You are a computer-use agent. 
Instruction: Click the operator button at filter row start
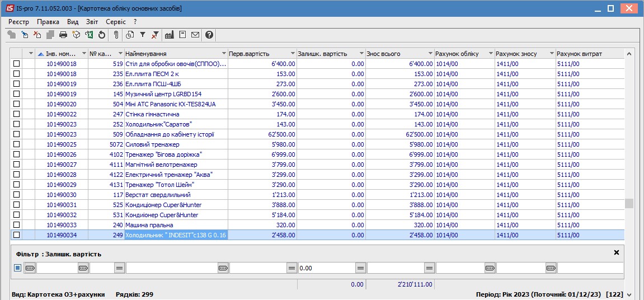pos(30,268)
